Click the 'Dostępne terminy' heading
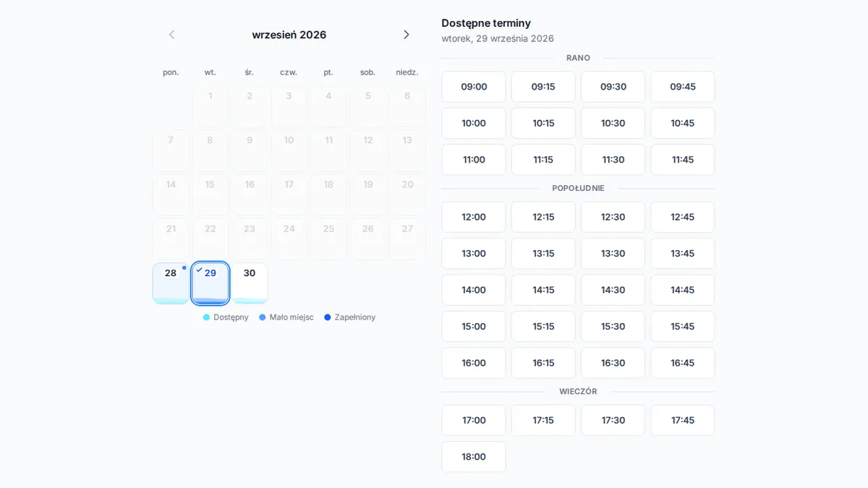 click(486, 23)
